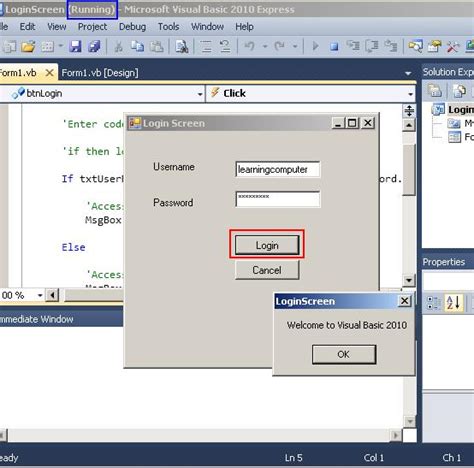Click the code editor scroll-down arrow
The width and height of the screenshot is (474, 468).
[409, 280]
